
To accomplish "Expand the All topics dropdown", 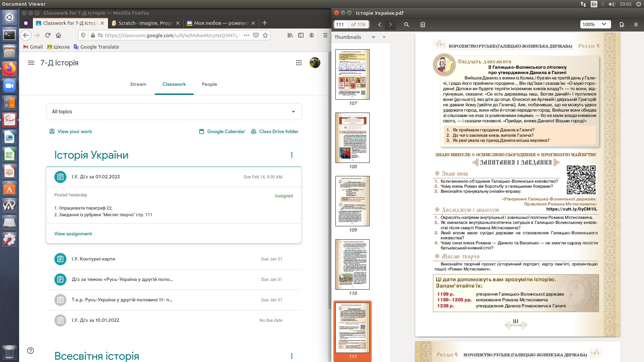I will [x=174, y=112].
